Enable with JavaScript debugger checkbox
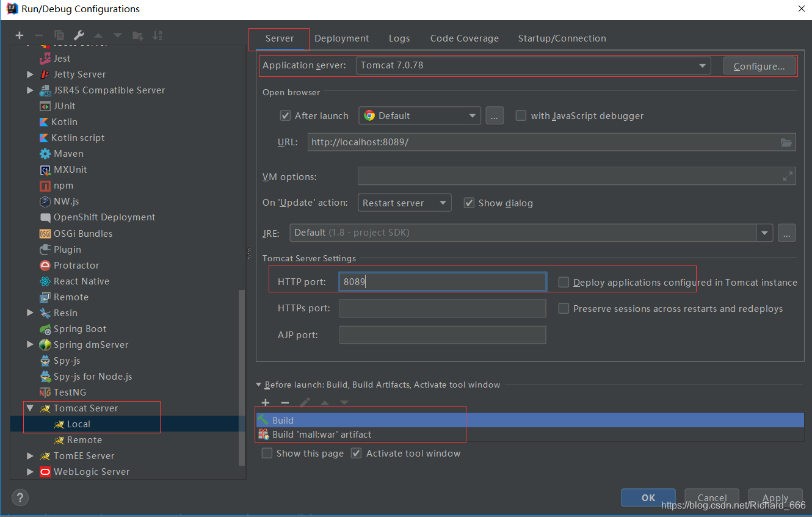This screenshot has height=517, width=812. (521, 115)
